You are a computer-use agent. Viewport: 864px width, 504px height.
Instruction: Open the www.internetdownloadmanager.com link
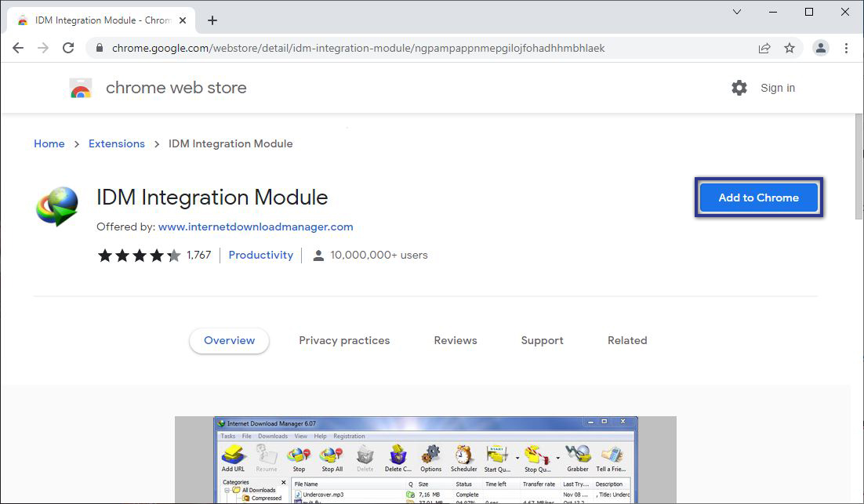click(255, 227)
